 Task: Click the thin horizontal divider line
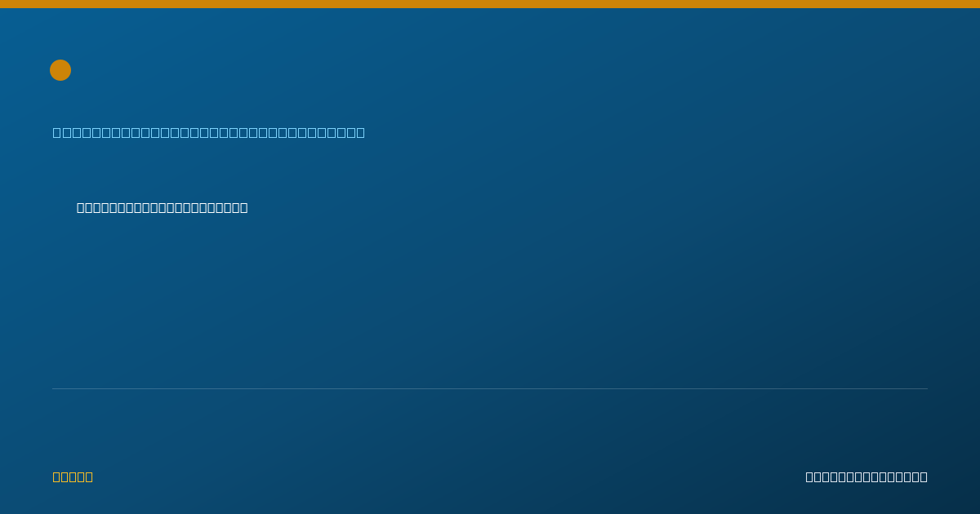point(490,388)
